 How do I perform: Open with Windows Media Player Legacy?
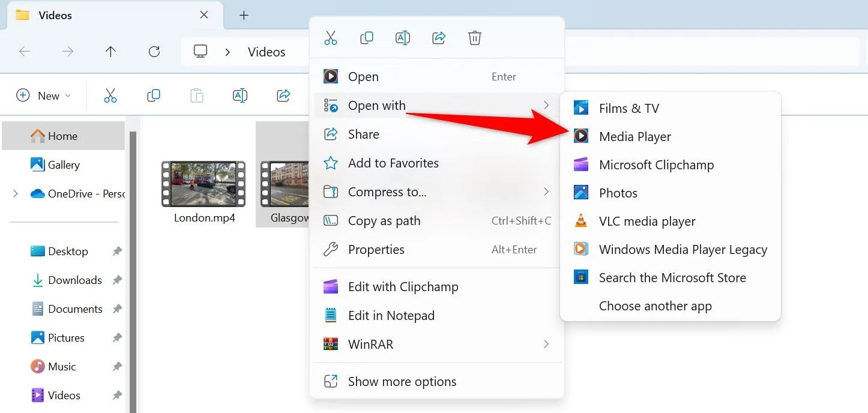click(670, 250)
